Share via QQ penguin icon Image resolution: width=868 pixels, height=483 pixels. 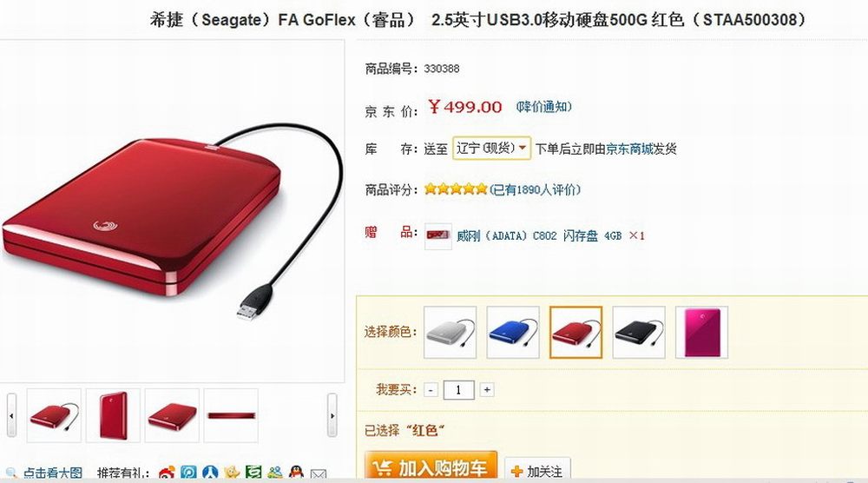[296, 472]
